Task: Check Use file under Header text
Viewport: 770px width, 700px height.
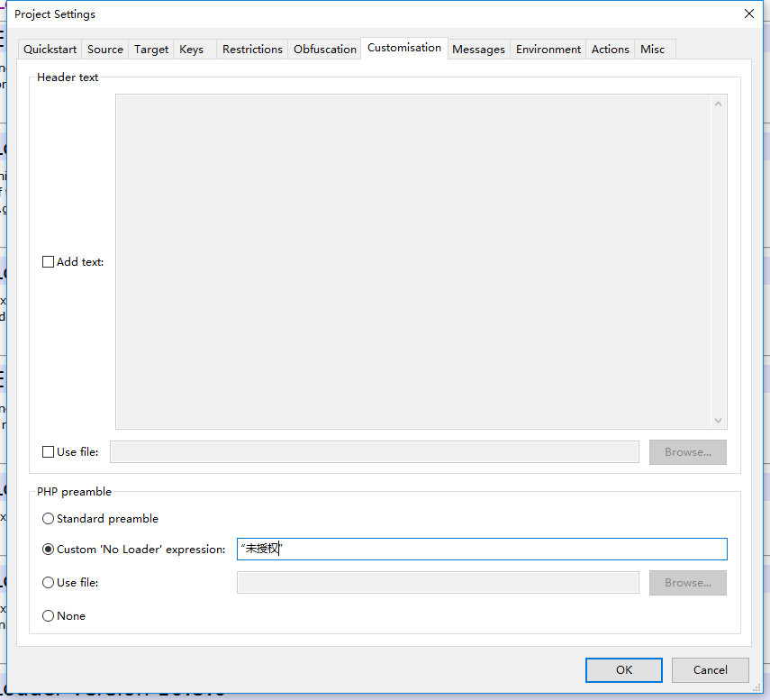Action: click(48, 451)
